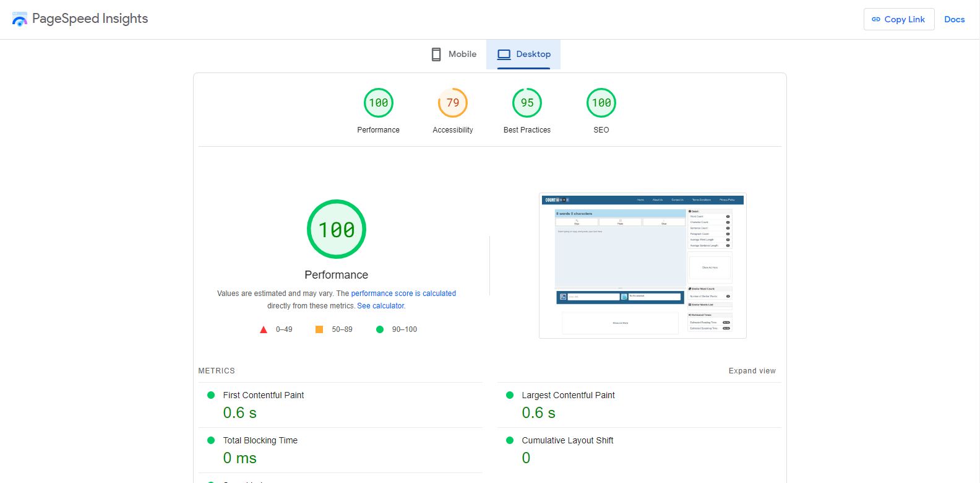Select the Desktop tab
This screenshot has height=483, width=980.
524,54
